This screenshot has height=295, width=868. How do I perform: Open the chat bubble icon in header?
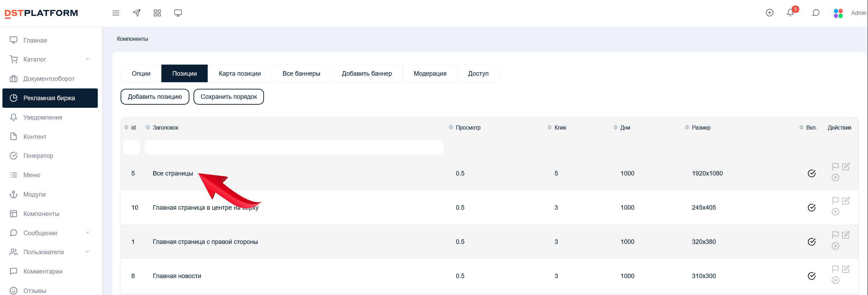(816, 13)
